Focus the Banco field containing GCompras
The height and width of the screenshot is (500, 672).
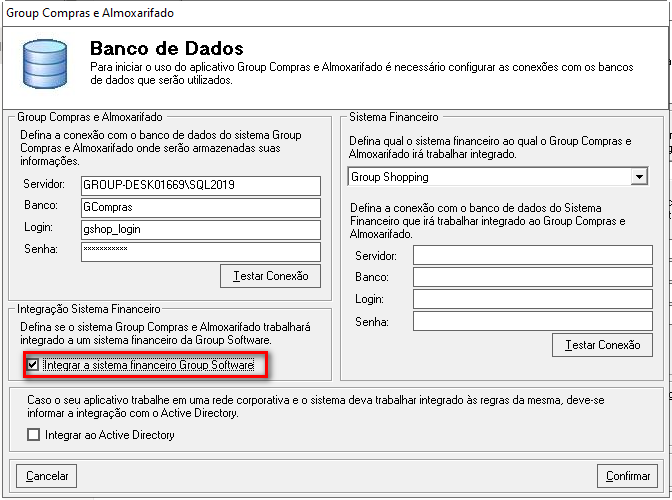(201, 208)
